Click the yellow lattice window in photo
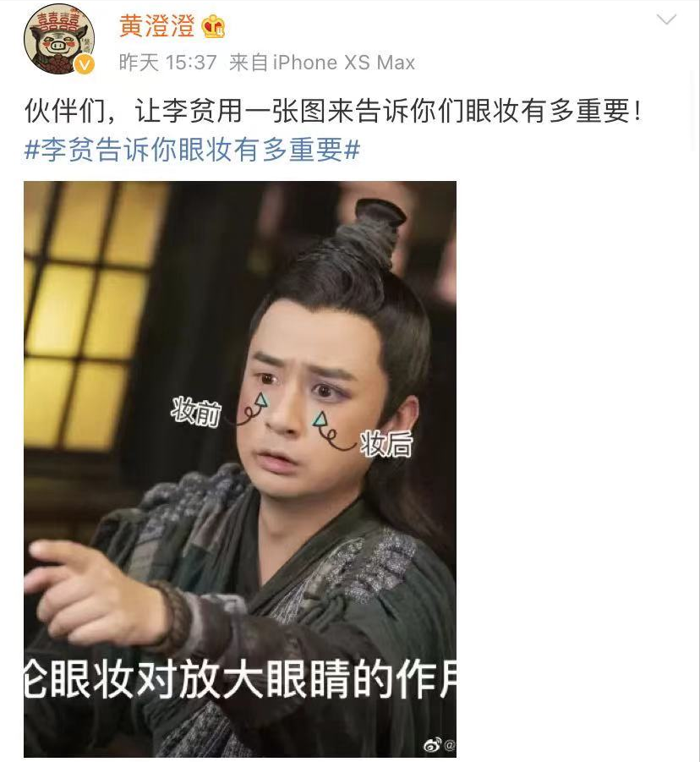Viewport: 700px width, 762px height. 85,316
